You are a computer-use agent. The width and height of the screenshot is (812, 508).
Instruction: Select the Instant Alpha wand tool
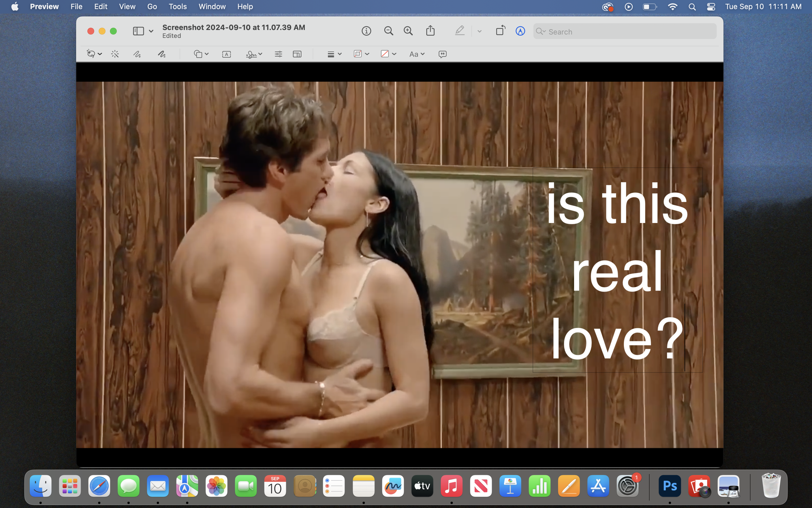point(115,54)
